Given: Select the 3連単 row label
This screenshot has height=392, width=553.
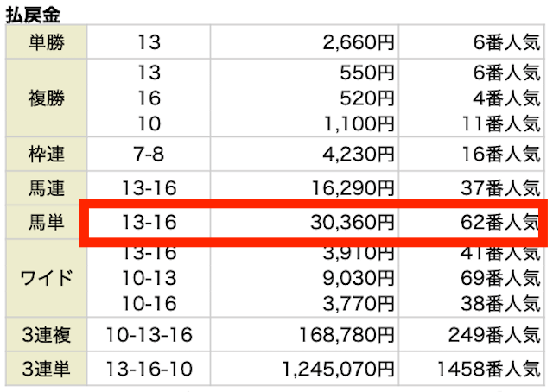Looking at the screenshot, I should coord(47,369).
